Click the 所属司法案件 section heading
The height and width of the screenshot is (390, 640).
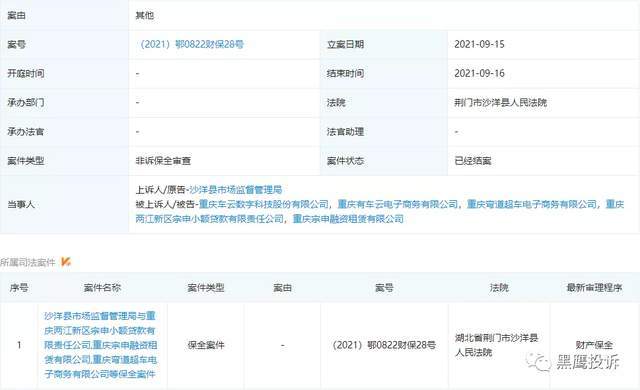tap(27, 262)
